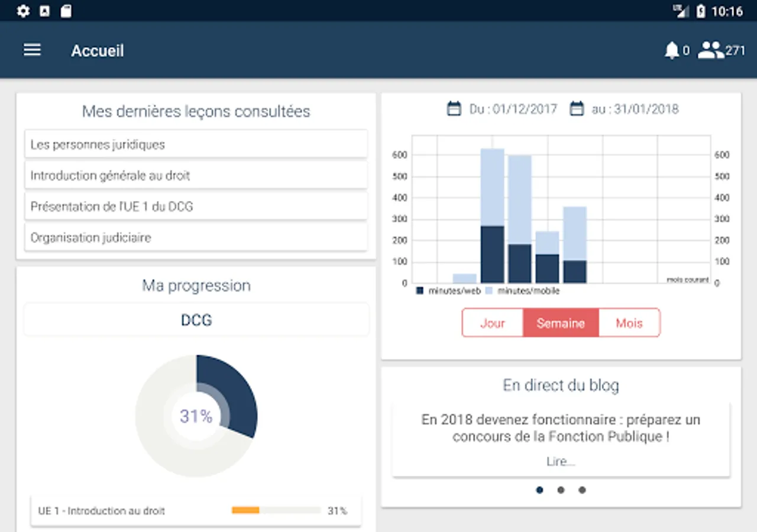This screenshot has width=757, height=532.
Task: Open Introduction générale au droit lesson
Action: pos(196,175)
